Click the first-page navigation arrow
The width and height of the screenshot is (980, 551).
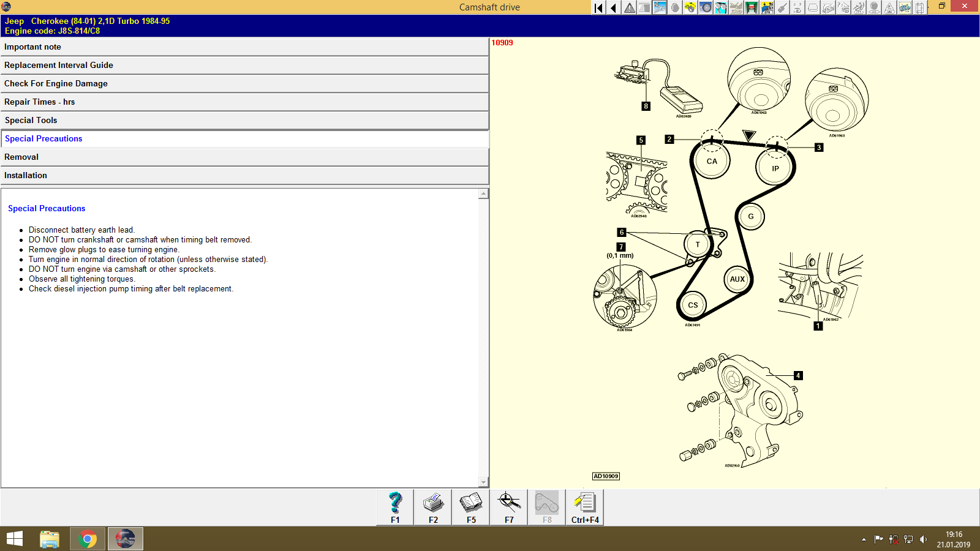click(x=597, y=7)
